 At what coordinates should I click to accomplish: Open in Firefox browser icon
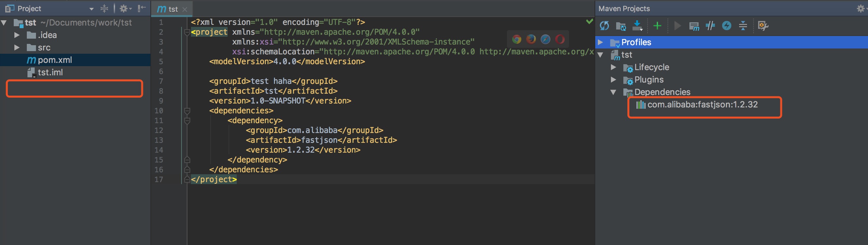[x=531, y=40]
